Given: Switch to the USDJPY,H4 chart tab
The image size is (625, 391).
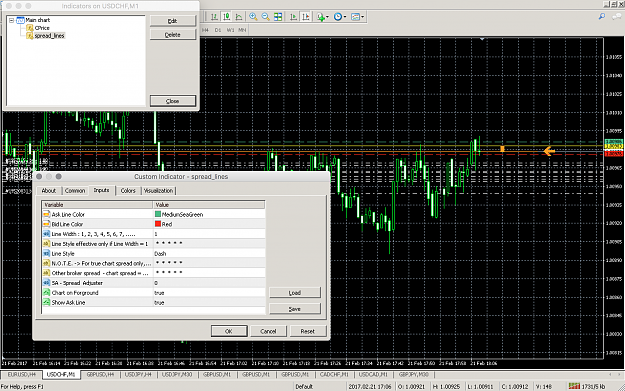Looking at the screenshot, I should (138, 375).
